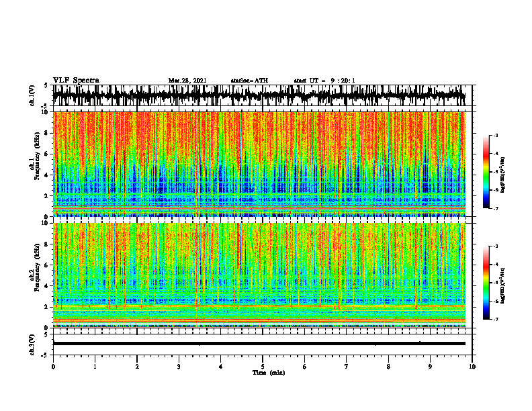Viewport: 532px width, 411px height.
Task: Click the "-3" label on ch.1 color bar
Action: 495,135
